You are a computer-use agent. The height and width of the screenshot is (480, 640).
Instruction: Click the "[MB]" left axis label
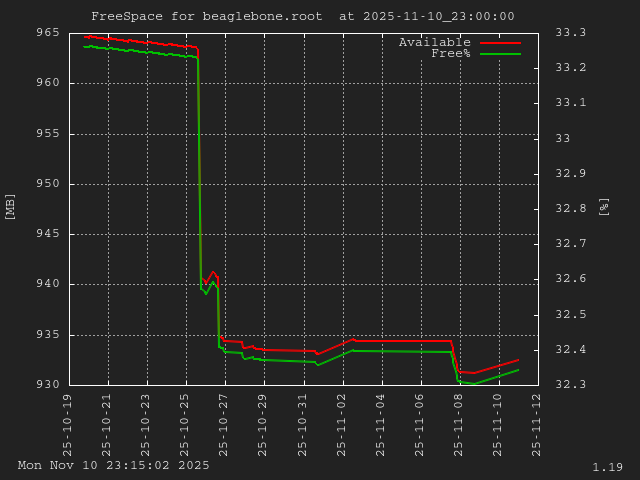[11, 206]
